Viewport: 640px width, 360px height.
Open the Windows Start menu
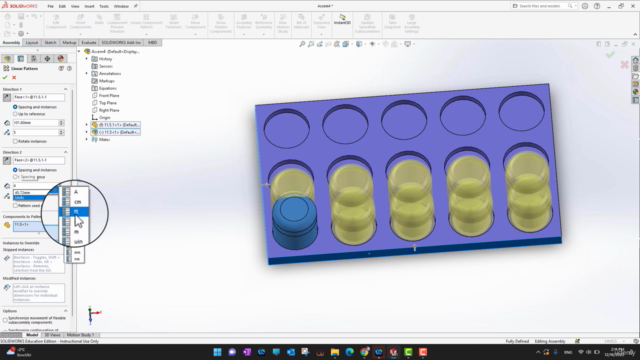point(217,352)
